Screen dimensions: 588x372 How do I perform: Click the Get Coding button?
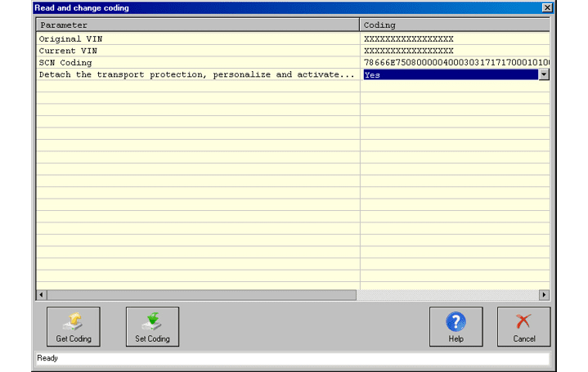74,326
